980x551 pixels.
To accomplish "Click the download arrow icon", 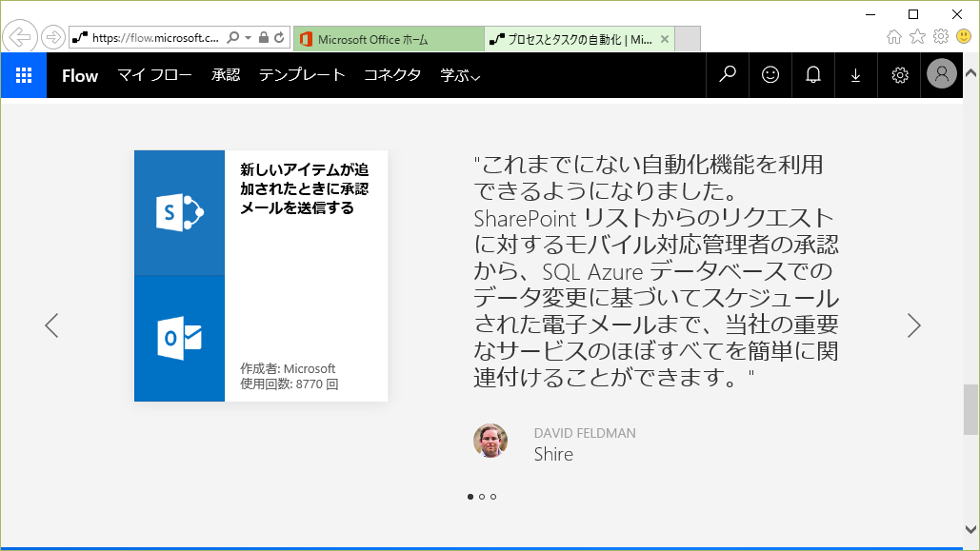I will (856, 75).
